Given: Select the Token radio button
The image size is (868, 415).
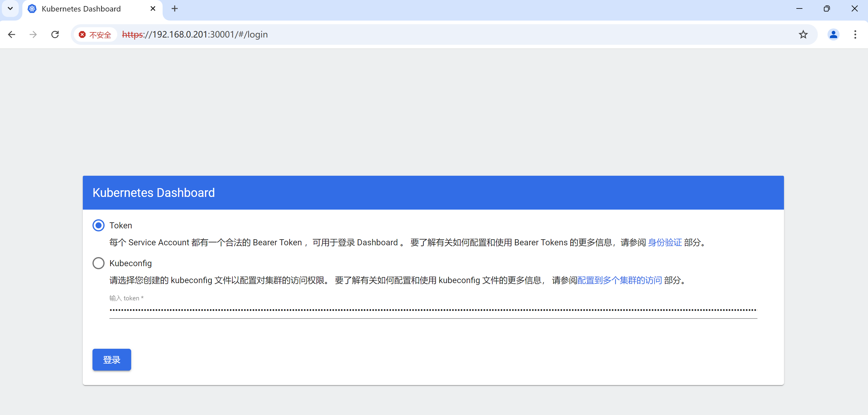Looking at the screenshot, I should (99, 225).
